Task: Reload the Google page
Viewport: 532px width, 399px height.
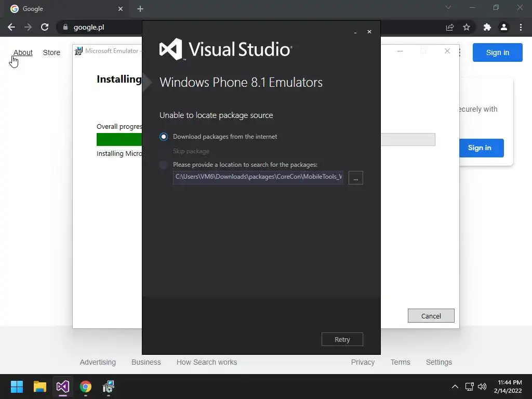Action: coord(45,27)
